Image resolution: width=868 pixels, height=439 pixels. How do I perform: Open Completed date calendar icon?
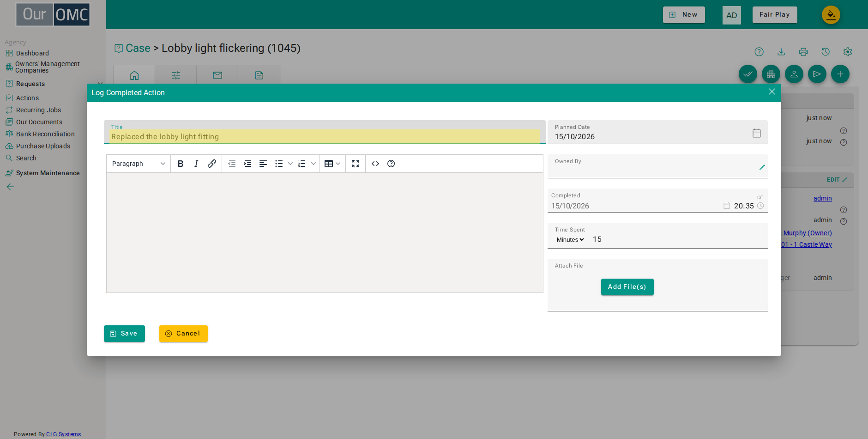(x=727, y=206)
